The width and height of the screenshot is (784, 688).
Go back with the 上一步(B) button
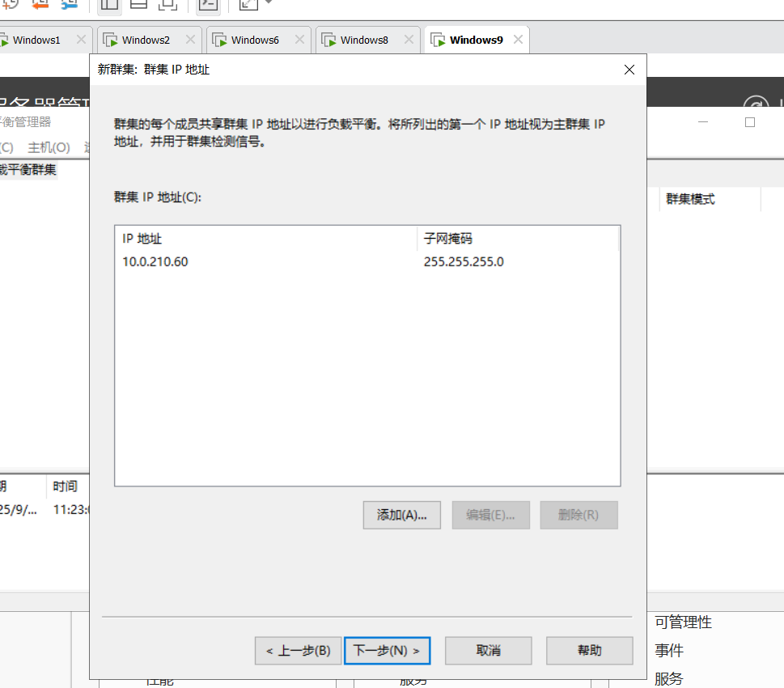[x=298, y=651]
